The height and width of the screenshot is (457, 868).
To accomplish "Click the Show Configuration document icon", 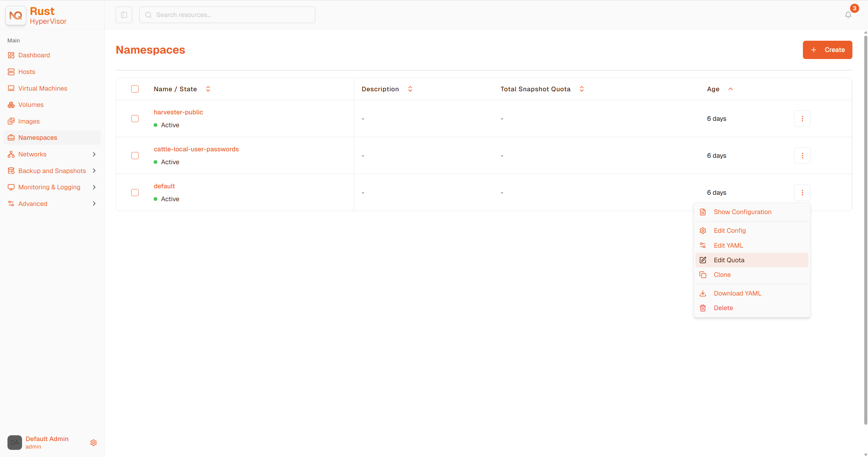I will click(x=703, y=212).
